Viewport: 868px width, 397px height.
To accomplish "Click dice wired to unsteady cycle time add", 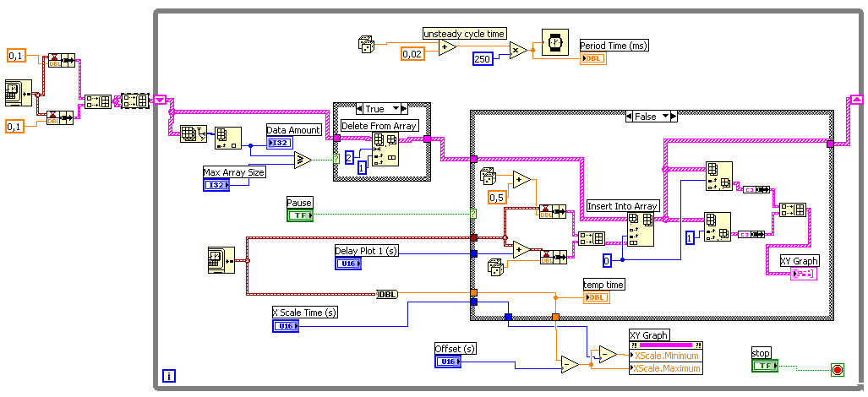I will click(x=366, y=44).
